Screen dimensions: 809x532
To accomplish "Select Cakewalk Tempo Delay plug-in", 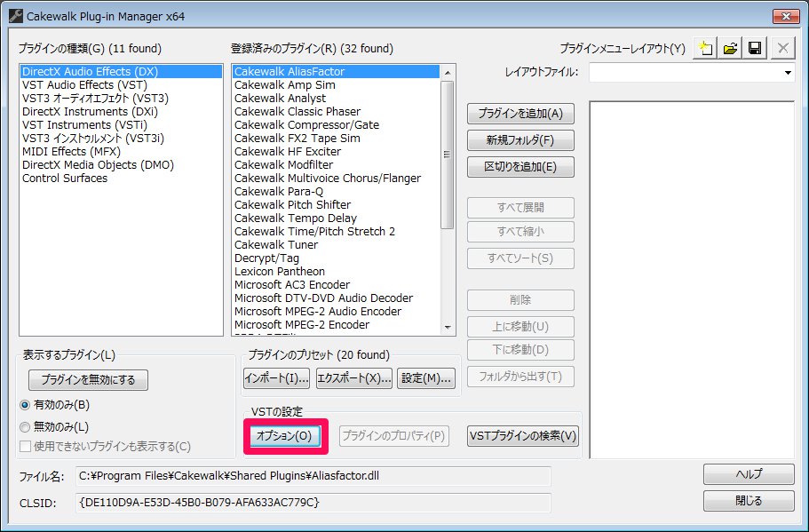I will click(337, 218).
